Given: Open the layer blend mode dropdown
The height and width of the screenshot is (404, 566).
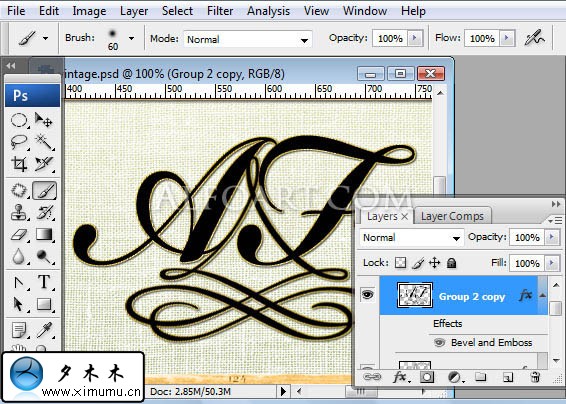Looking at the screenshot, I should (x=456, y=238).
